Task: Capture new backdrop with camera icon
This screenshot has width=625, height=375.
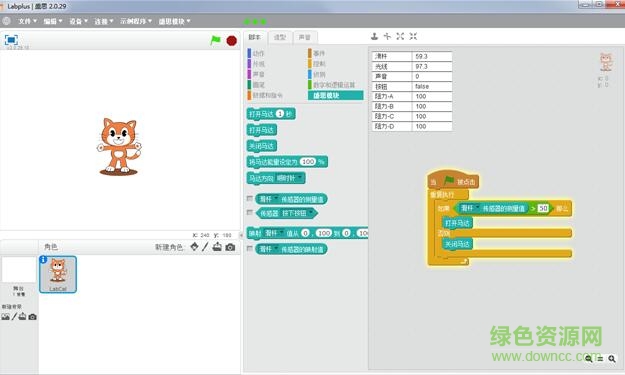Action: click(32, 317)
